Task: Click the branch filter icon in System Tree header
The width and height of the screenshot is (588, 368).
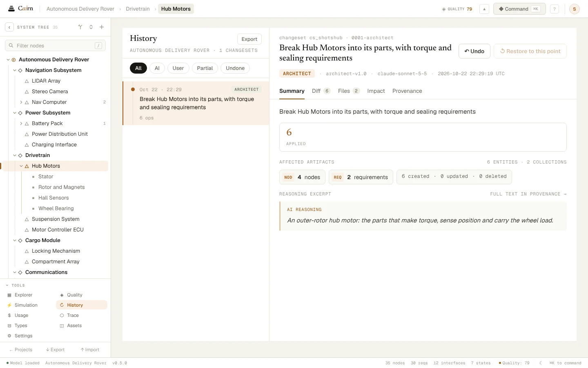Action: [x=80, y=27]
